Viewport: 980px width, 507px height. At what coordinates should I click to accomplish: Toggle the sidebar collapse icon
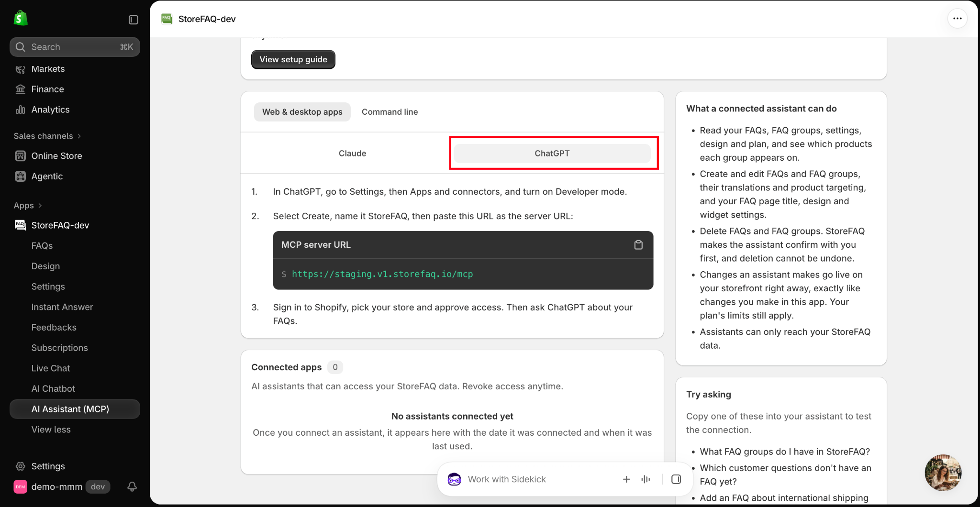tap(134, 20)
